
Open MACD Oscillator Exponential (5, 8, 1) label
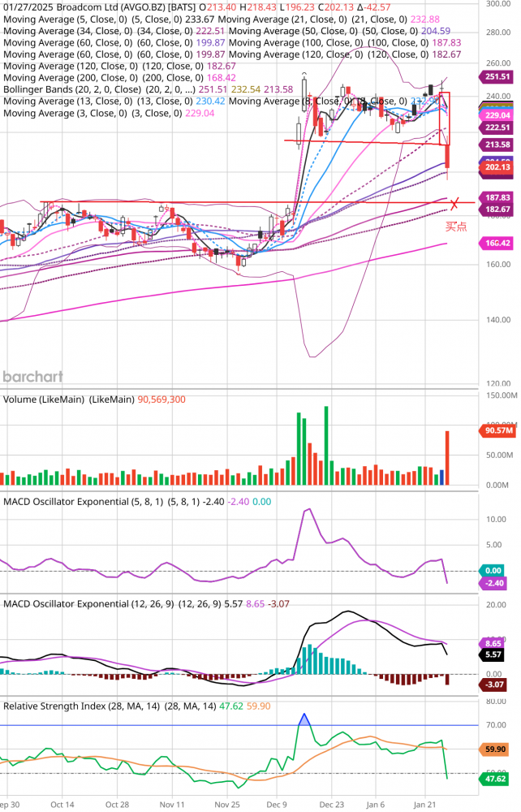[105, 502]
